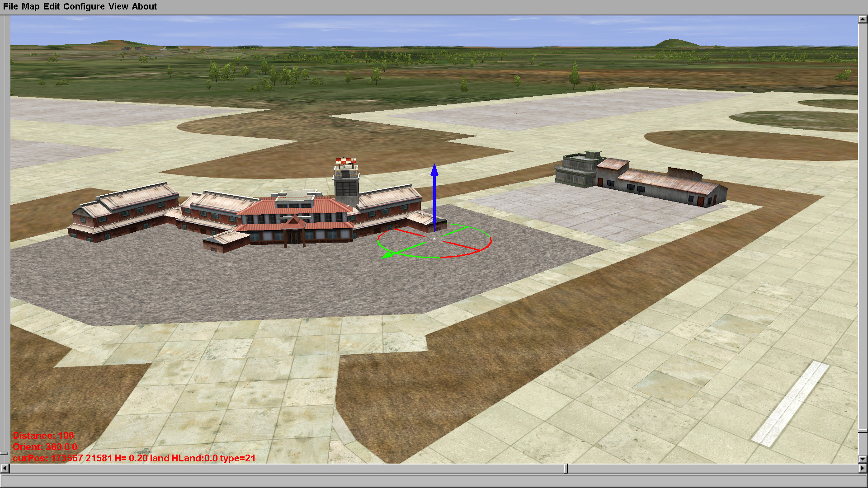Image resolution: width=868 pixels, height=488 pixels.
Task: Click the white center point of the gizmo
Action: tap(434, 238)
